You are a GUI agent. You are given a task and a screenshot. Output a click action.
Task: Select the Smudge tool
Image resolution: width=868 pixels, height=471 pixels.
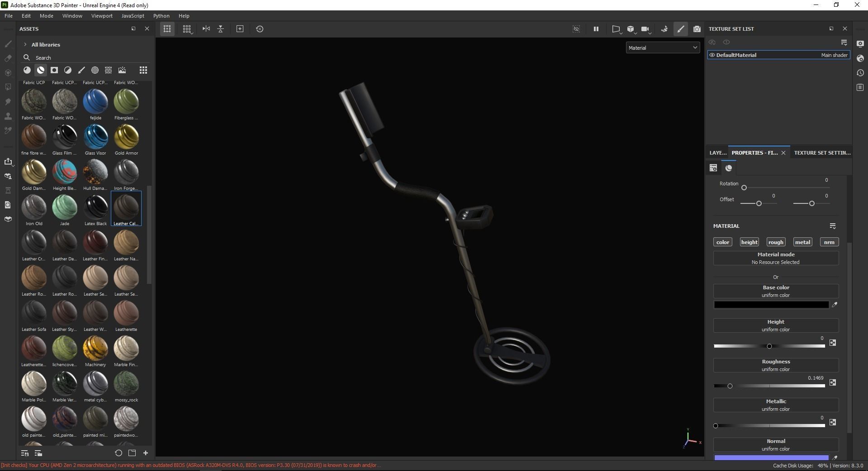click(x=8, y=102)
